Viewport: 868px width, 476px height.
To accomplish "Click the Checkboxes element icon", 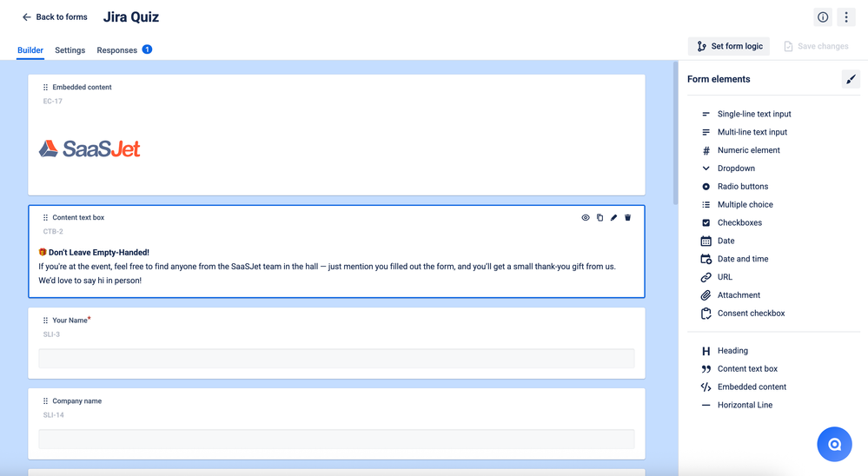I will coord(706,222).
